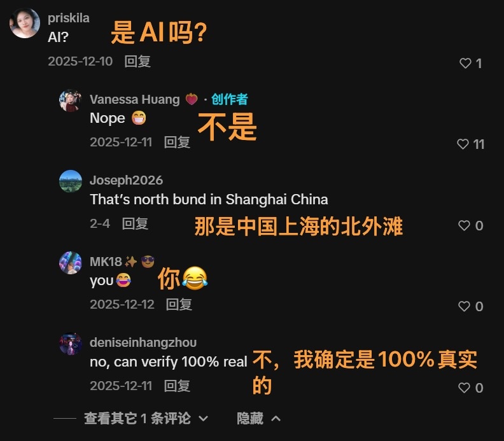Open MK18's profile avatar
The image size is (504, 441).
click(x=71, y=263)
